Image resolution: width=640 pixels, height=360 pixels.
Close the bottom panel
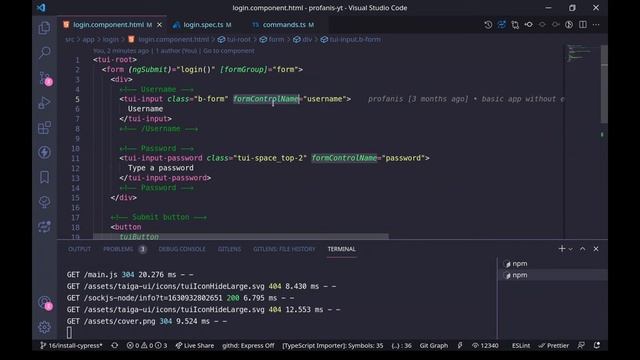[596, 249]
